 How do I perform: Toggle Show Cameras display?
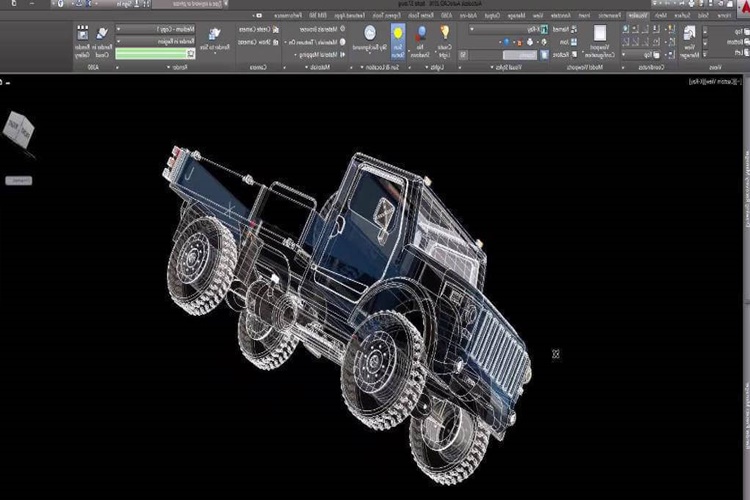(x=258, y=42)
